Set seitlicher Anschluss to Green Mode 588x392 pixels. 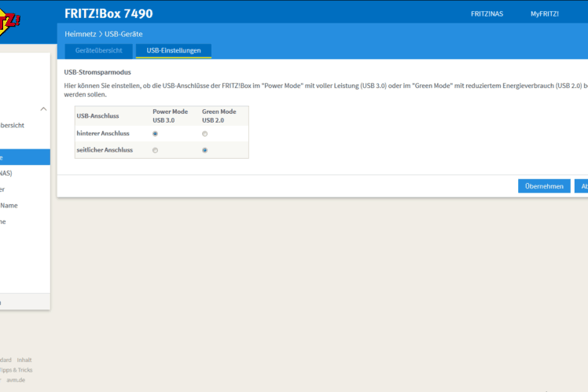click(x=204, y=150)
